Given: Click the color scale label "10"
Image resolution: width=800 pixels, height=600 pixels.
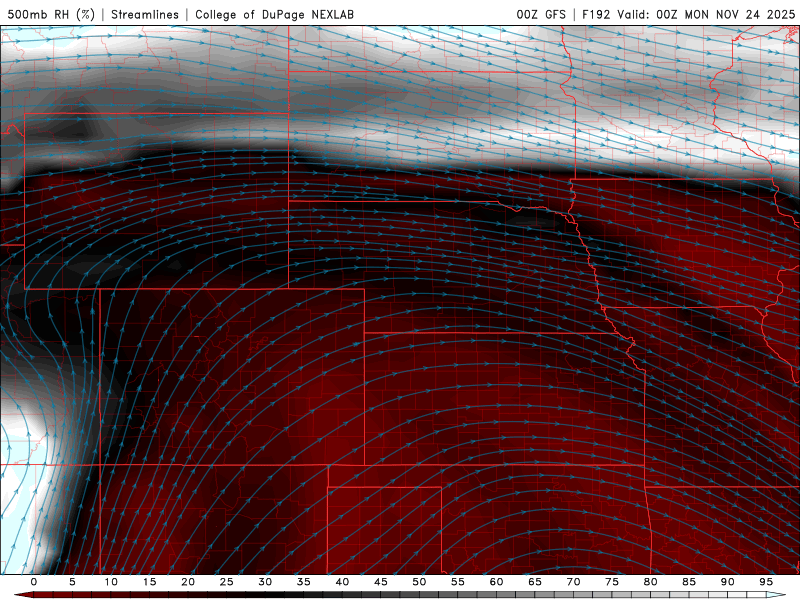Looking at the screenshot, I should (111, 582).
